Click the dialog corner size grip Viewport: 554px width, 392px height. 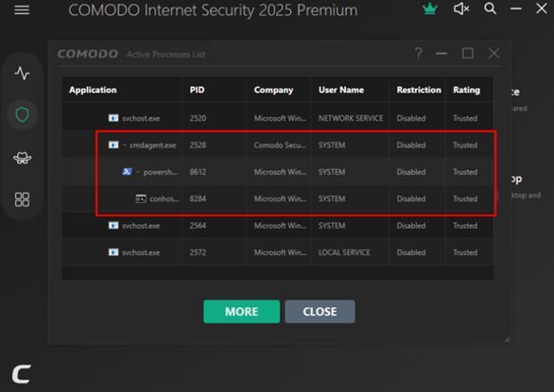pos(507,339)
